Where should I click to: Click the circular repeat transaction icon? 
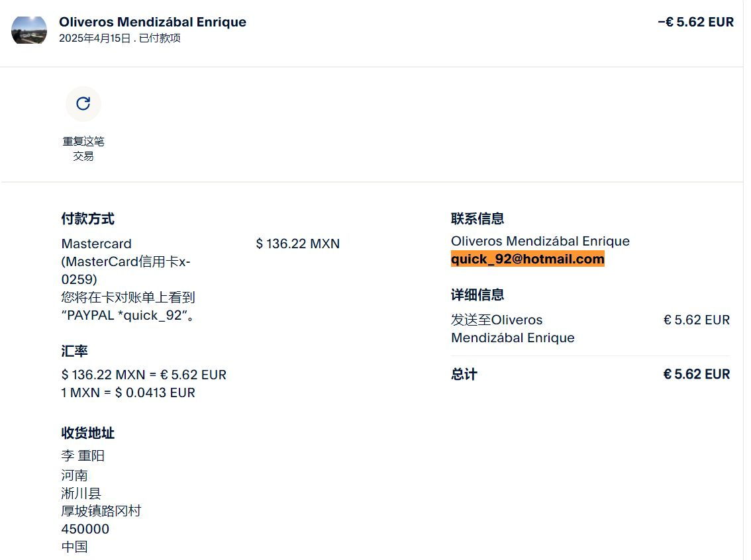pyautogui.click(x=83, y=103)
